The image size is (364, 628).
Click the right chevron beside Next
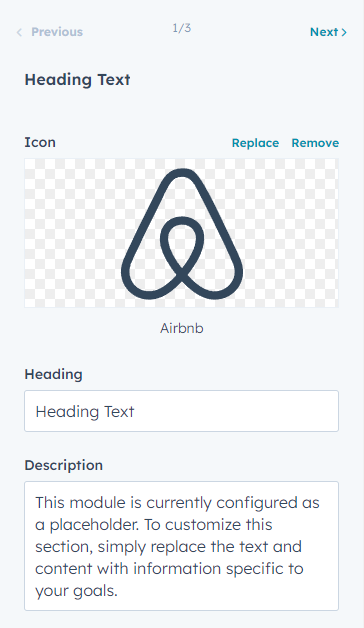click(x=344, y=32)
